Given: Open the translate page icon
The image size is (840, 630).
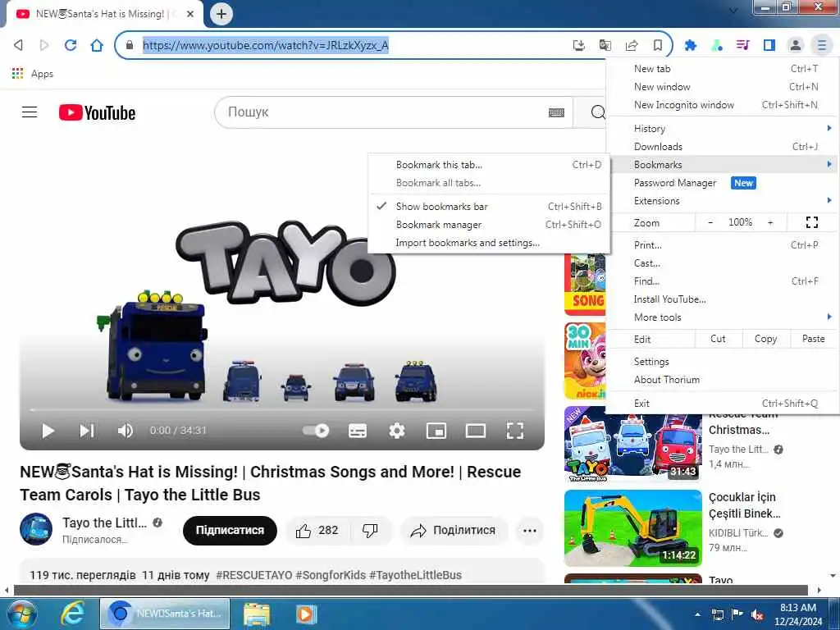Looking at the screenshot, I should click(605, 45).
